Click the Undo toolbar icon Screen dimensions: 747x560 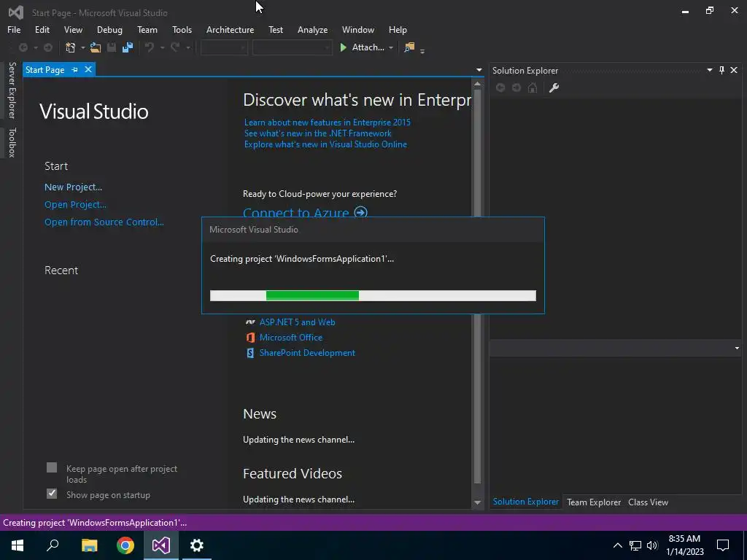tap(149, 47)
